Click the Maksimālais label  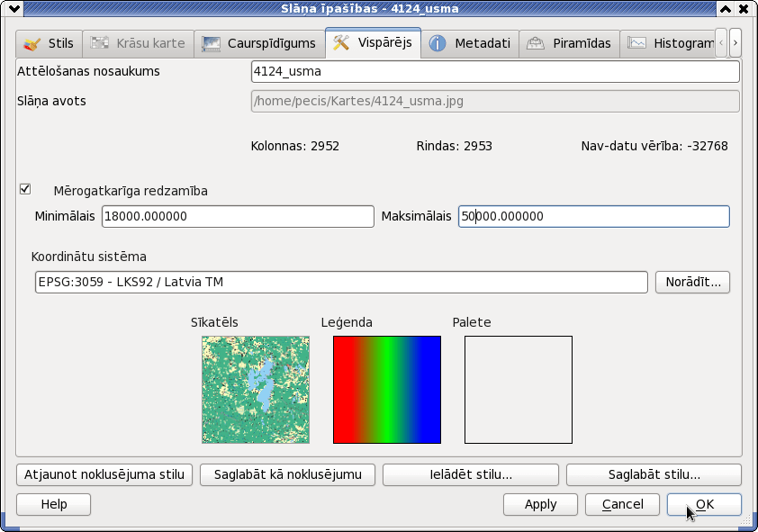click(x=416, y=216)
